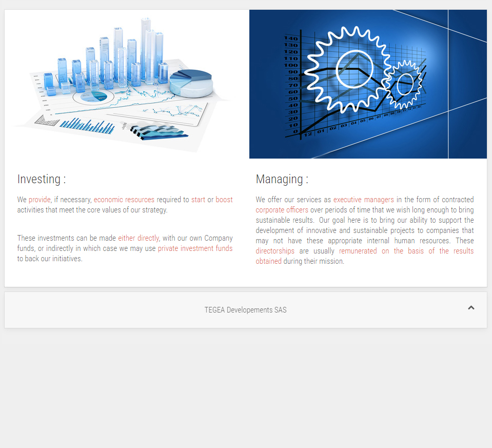Screen dimensions: 492x448
Task: Select the "Investing :" heading
Action: (x=42, y=179)
